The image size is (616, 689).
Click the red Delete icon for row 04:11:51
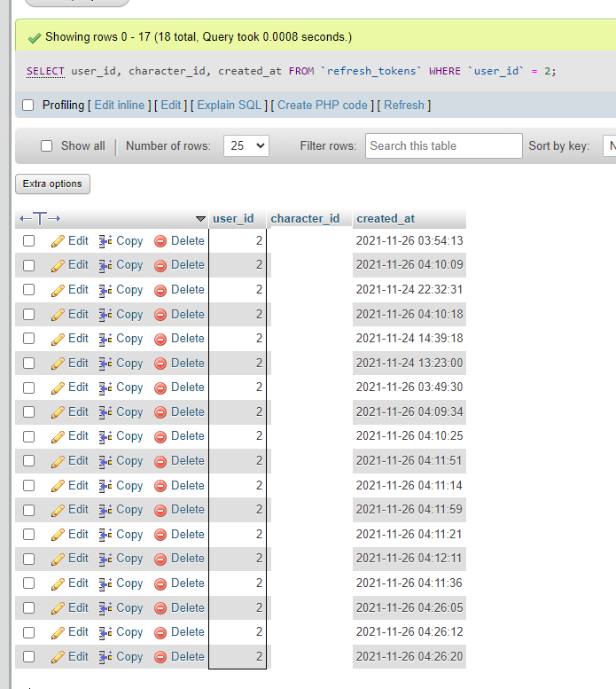pyautogui.click(x=160, y=461)
